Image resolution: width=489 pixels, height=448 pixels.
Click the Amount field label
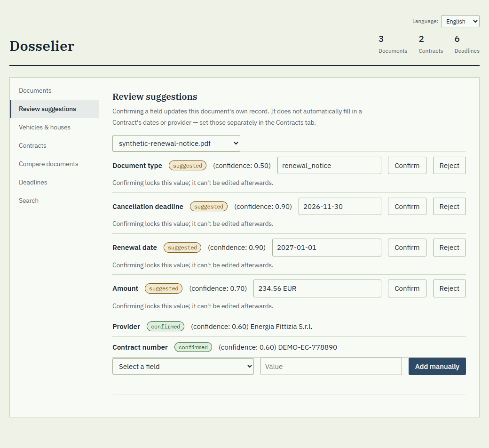126,288
